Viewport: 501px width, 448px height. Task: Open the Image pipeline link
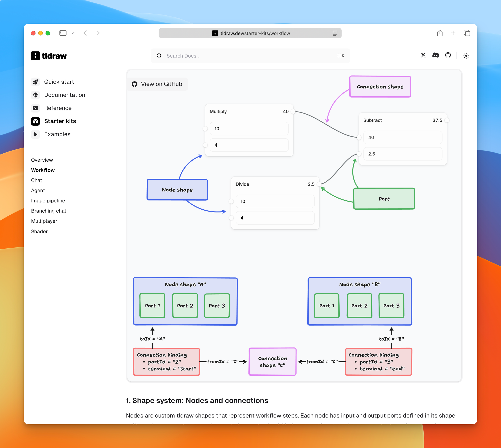click(48, 201)
